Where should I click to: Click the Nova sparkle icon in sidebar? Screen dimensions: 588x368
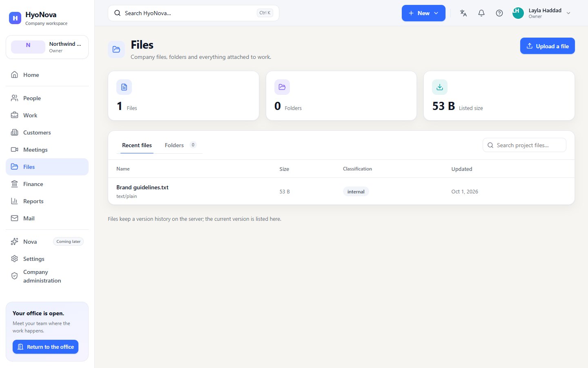tap(15, 242)
